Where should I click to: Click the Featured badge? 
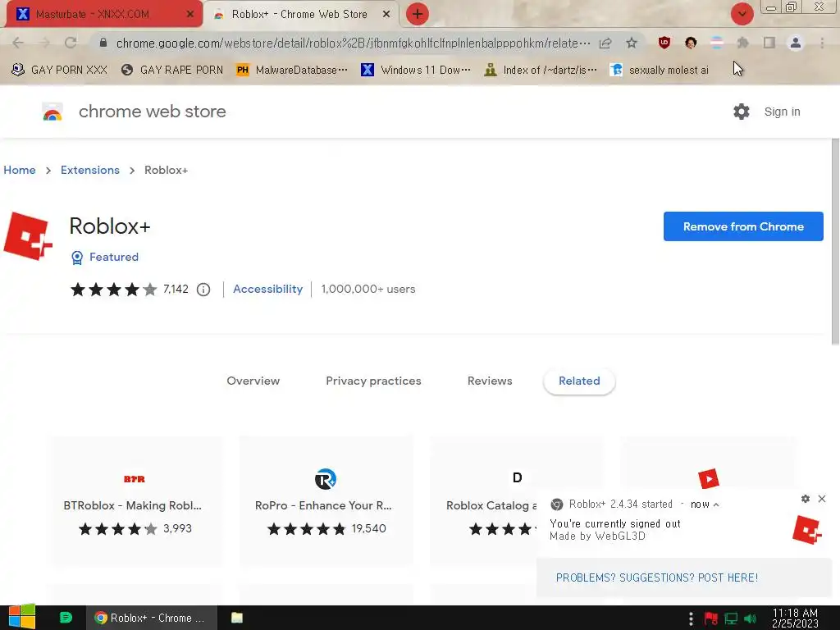pyautogui.click(x=105, y=257)
